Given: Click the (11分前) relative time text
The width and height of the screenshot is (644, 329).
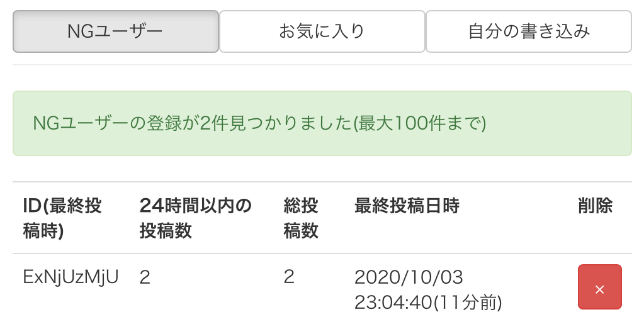Looking at the screenshot, I should [x=467, y=303].
